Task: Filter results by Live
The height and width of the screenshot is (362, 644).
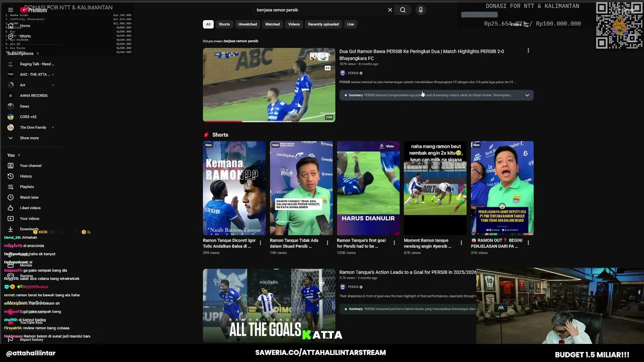Action: pyautogui.click(x=350, y=24)
